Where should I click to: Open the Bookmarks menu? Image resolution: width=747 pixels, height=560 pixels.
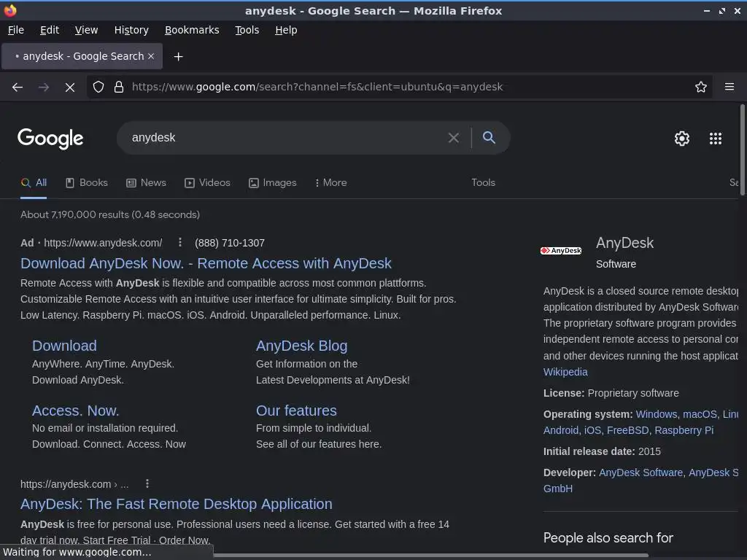point(192,30)
